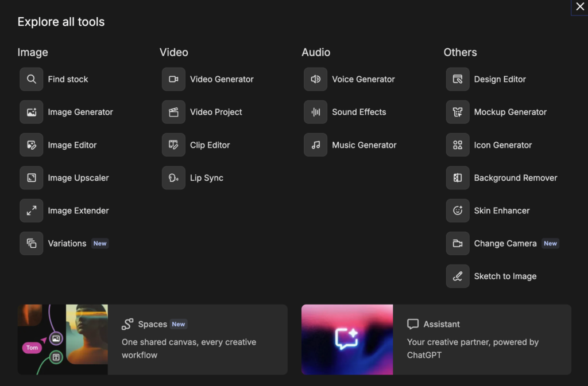588x386 pixels.
Task: Launch Sketch to Image tool
Action: (x=505, y=276)
